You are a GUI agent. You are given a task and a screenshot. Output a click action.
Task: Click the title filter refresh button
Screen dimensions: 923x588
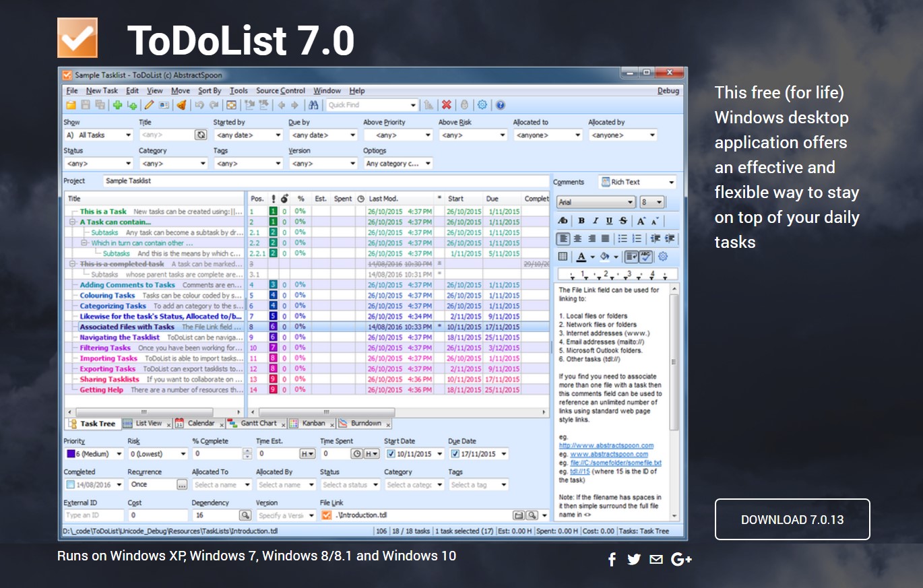[x=201, y=135]
